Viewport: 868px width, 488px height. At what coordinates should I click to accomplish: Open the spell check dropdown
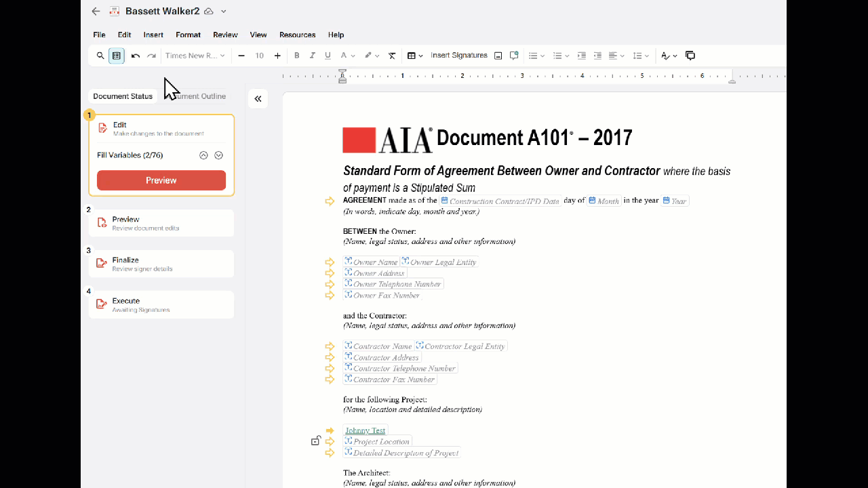click(x=669, y=56)
